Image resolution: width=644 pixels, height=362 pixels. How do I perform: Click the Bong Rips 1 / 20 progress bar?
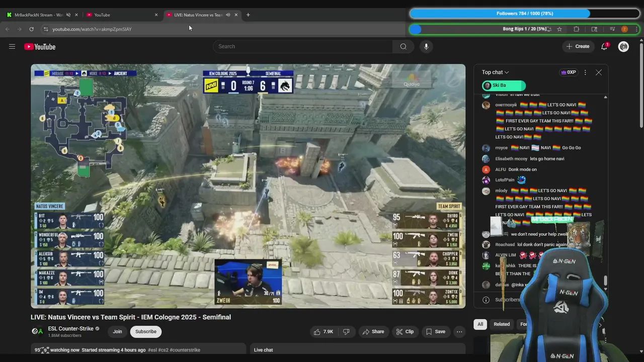tap(525, 29)
